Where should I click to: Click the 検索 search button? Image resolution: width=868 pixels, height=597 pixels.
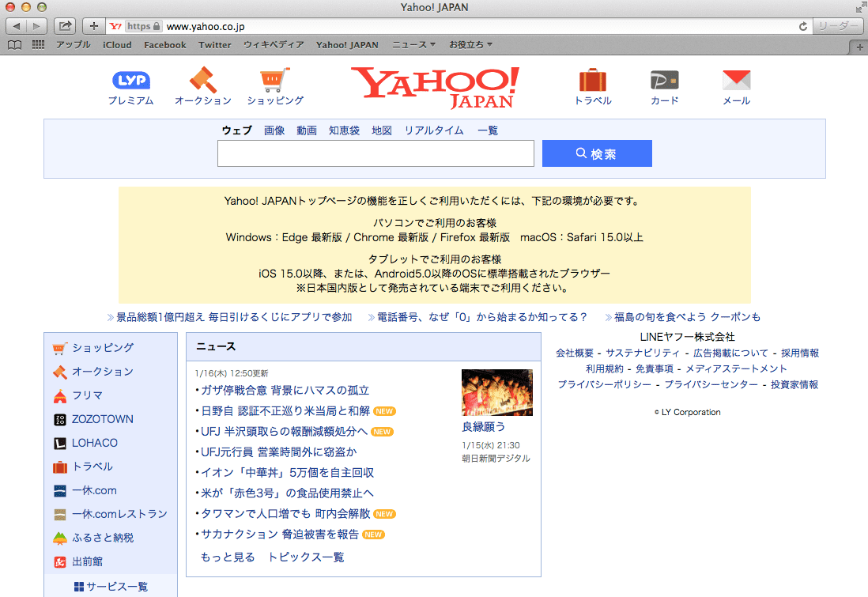(597, 153)
